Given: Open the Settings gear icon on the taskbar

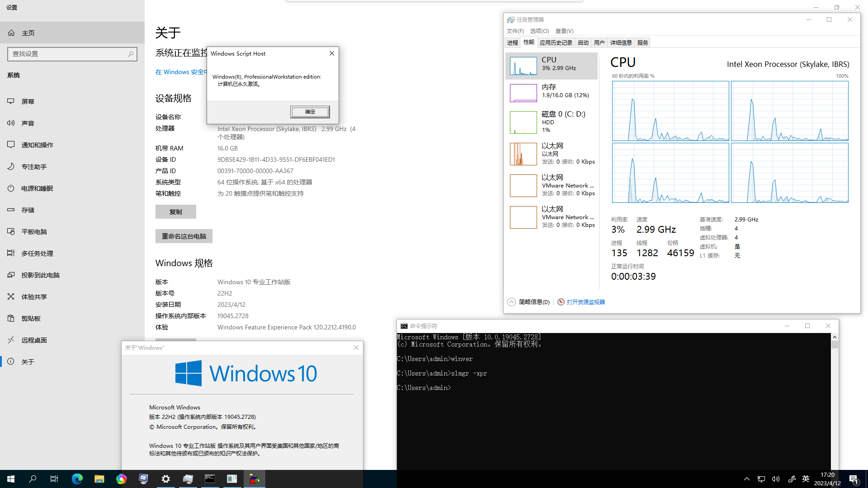Looking at the screenshot, I should (166, 479).
